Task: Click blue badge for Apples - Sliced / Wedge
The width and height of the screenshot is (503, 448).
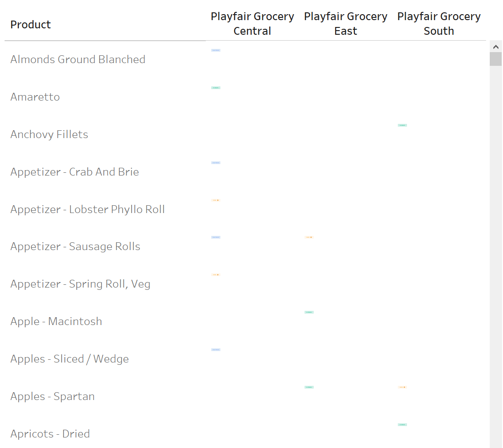Action: [216, 350]
